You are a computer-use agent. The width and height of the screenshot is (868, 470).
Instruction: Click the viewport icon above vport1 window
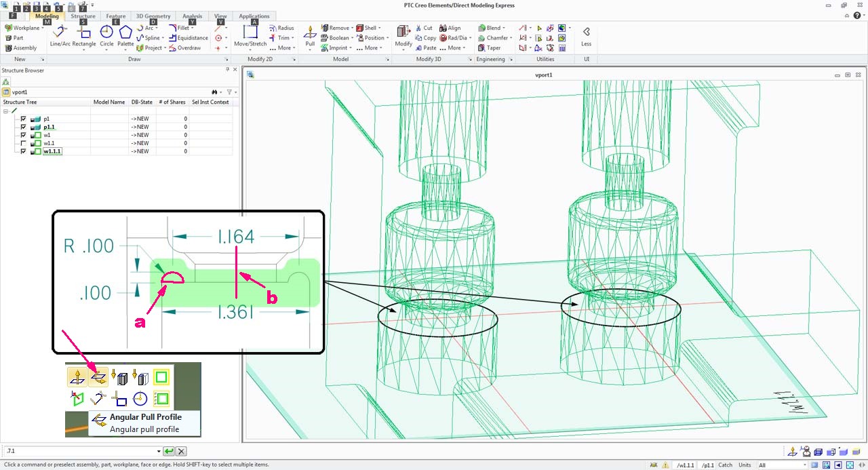(x=250, y=75)
